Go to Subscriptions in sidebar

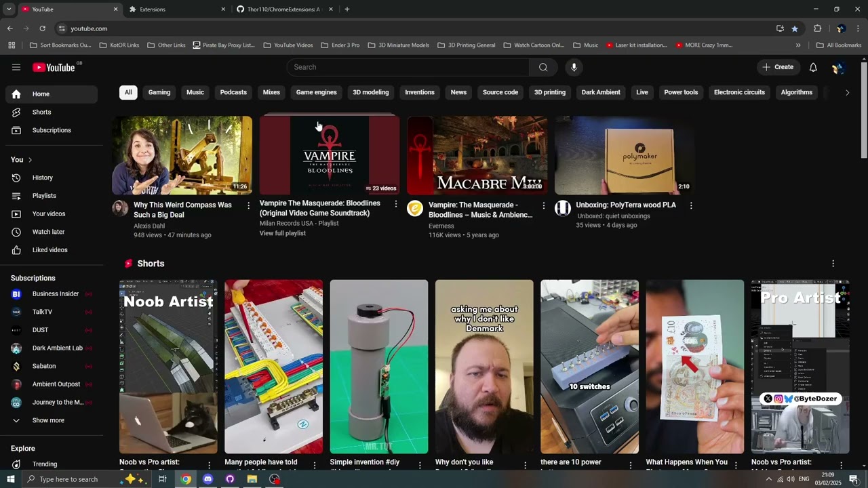click(52, 130)
